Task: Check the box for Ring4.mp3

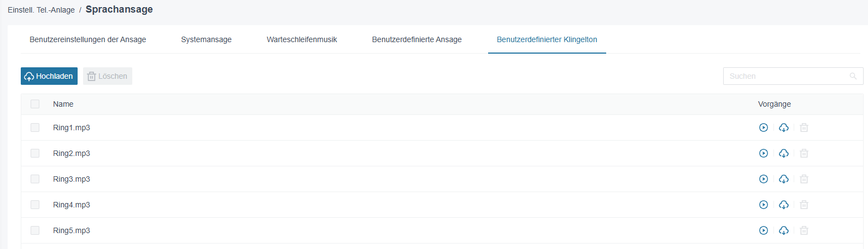Action: point(35,205)
